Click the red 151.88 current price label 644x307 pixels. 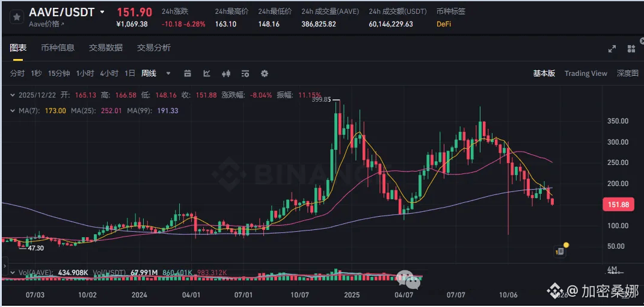point(620,204)
